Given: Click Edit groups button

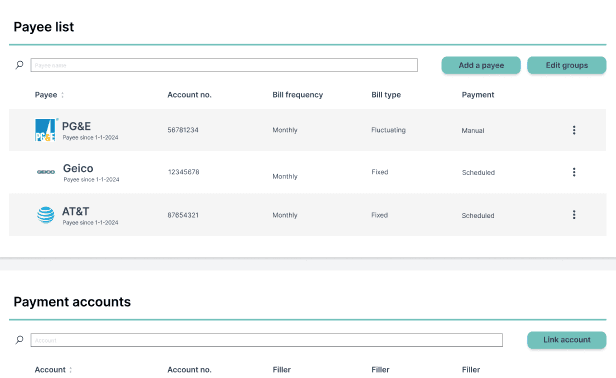Looking at the screenshot, I should tap(566, 65).
